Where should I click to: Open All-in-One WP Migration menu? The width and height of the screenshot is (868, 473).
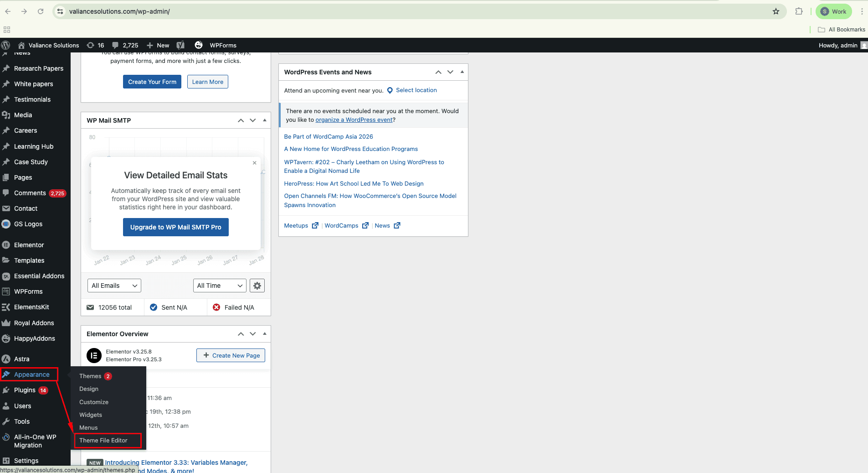pos(35,441)
